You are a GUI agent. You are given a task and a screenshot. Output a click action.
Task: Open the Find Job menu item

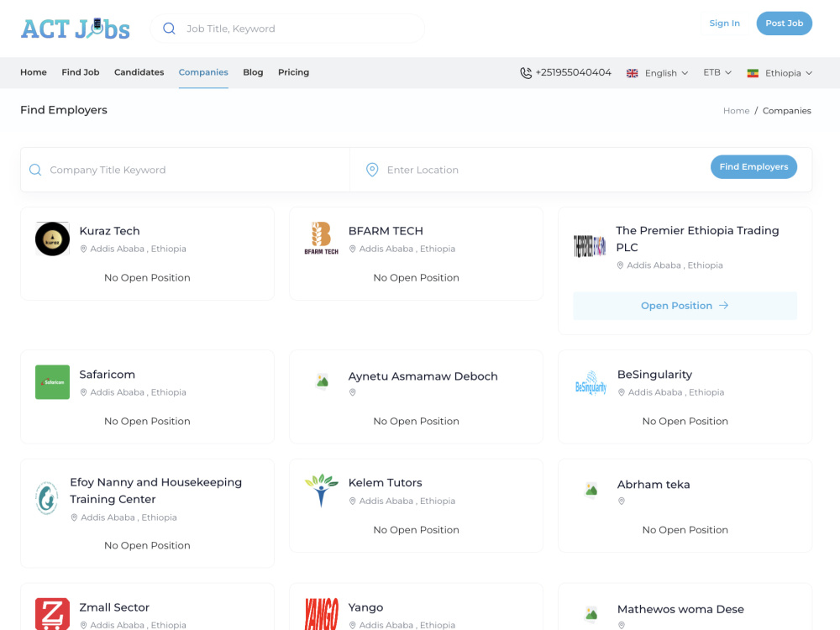point(81,72)
